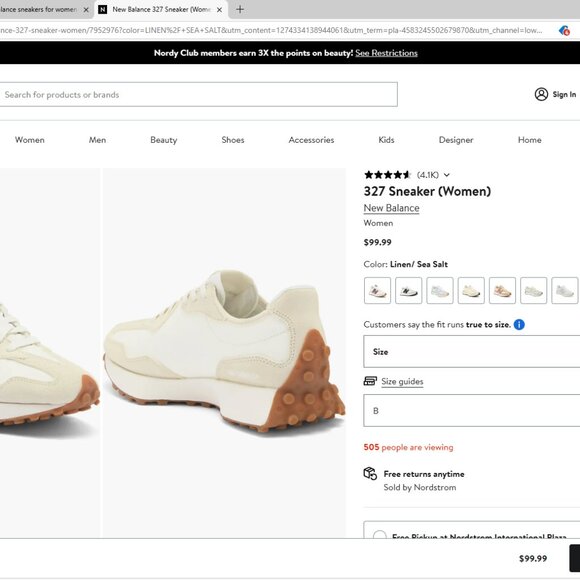Switch to the New Balance 327 Sneaker tab
The width and height of the screenshot is (580, 580).
[x=161, y=10]
